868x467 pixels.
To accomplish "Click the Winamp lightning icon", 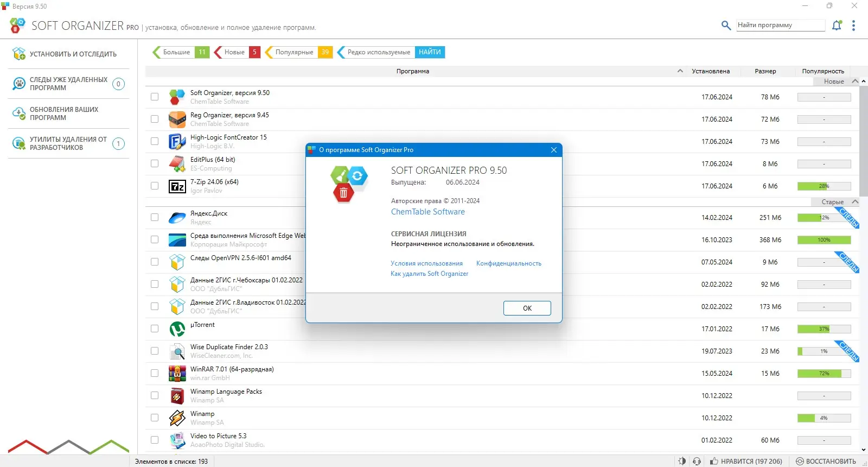I will (177, 418).
